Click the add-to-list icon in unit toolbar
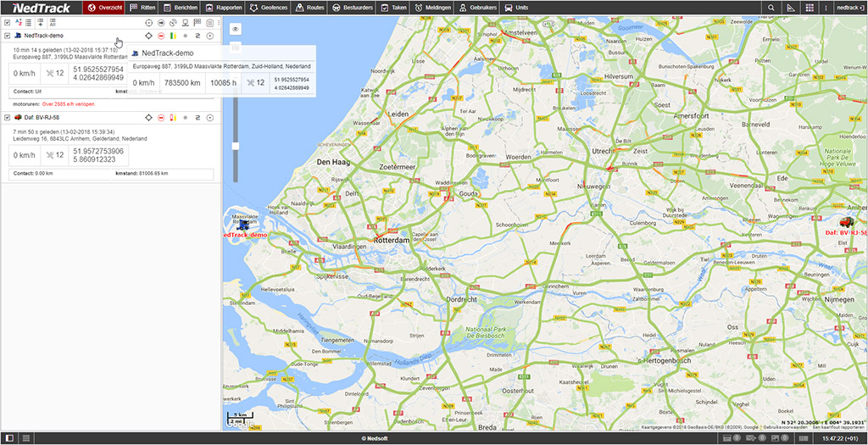This screenshot has height=445, width=868. click(x=41, y=23)
